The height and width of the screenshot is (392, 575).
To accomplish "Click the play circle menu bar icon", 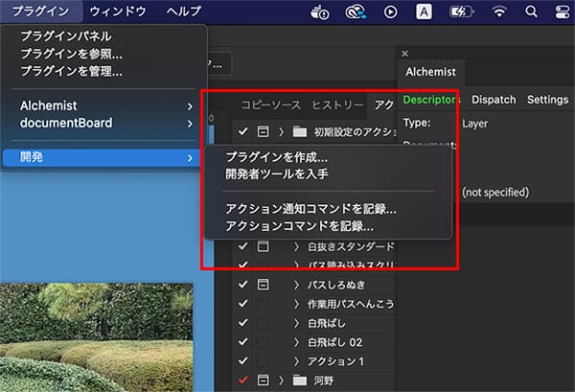I will coord(390,12).
